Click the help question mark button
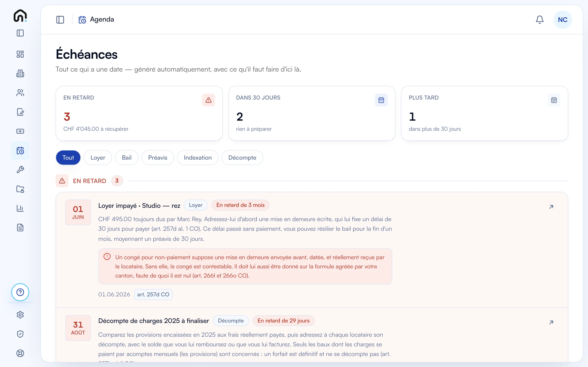588x367 pixels. coord(20,292)
